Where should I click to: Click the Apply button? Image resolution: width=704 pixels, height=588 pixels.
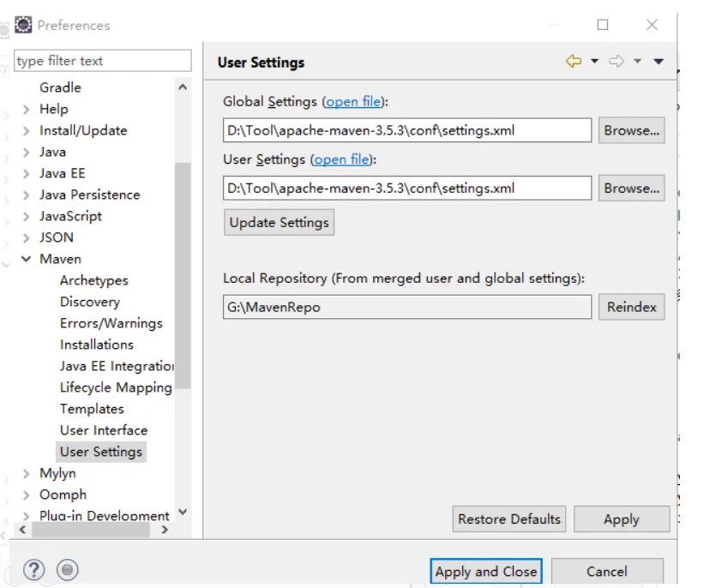(622, 519)
